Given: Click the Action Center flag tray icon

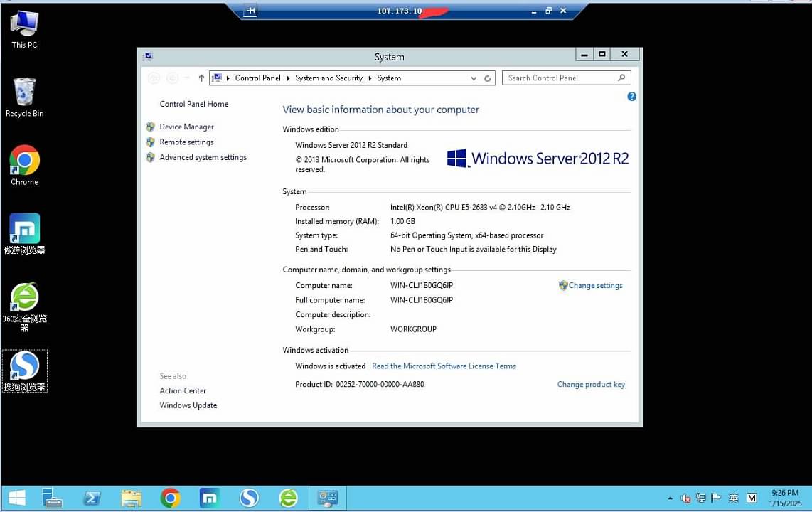Looking at the screenshot, I should click(x=716, y=498).
